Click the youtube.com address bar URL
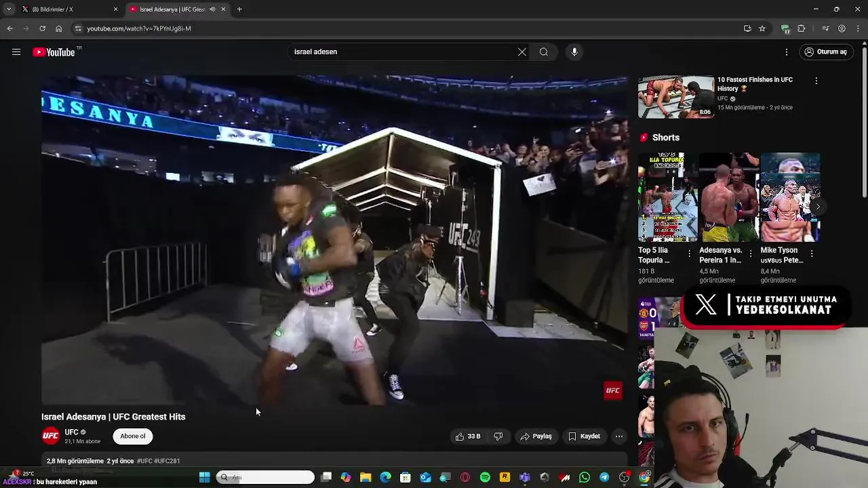 click(x=139, y=28)
